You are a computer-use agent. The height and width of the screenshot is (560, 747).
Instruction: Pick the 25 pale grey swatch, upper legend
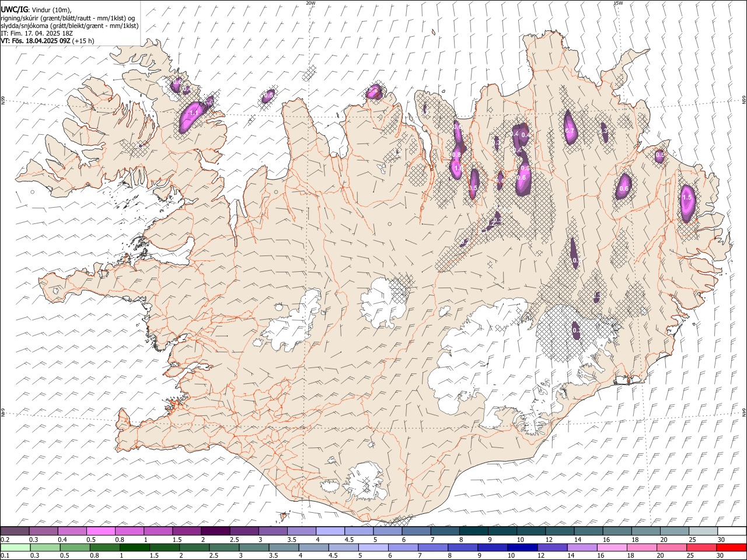(703, 531)
